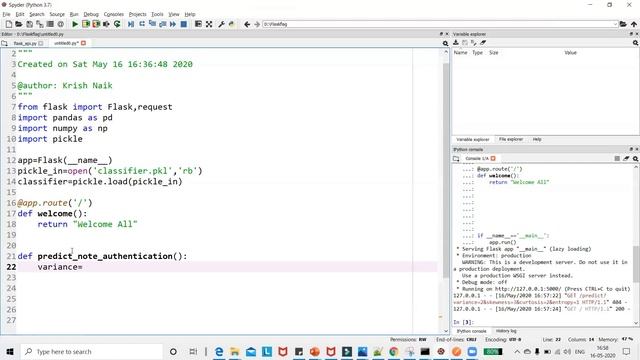The width and height of the screenshot is (640, 360).
Task: Close the untitled0.py tab
Action: [x=83, y=43]
